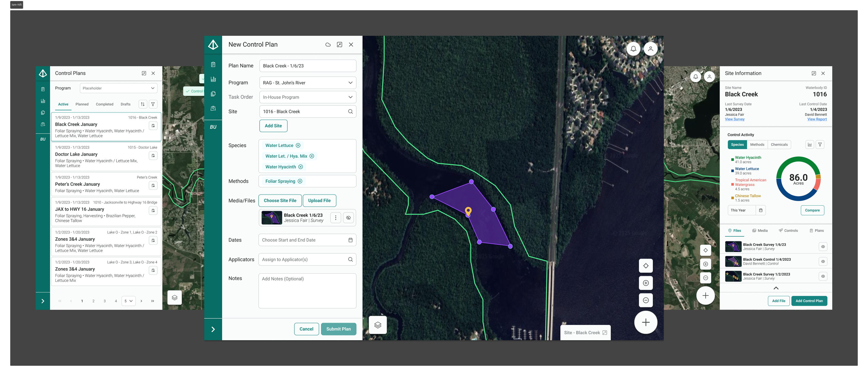
Task: Switch to Completed tab in Control Plans
Action: click(104, 104)
